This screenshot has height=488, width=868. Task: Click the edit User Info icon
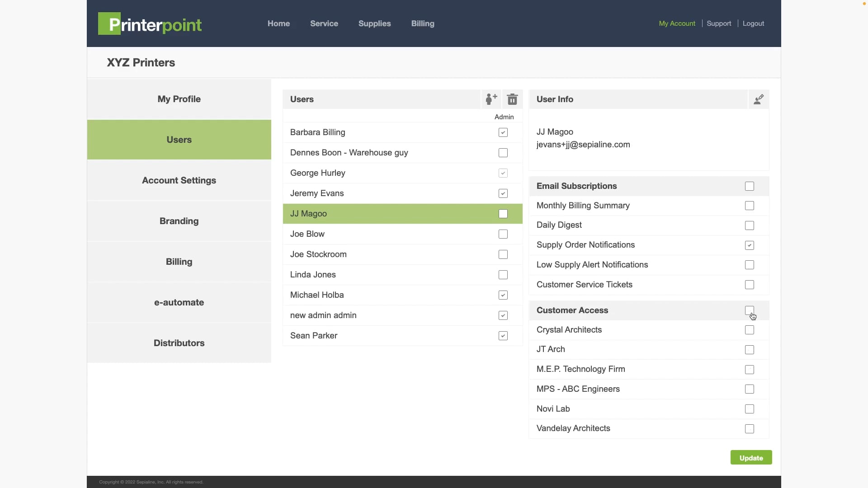(759, 99)
